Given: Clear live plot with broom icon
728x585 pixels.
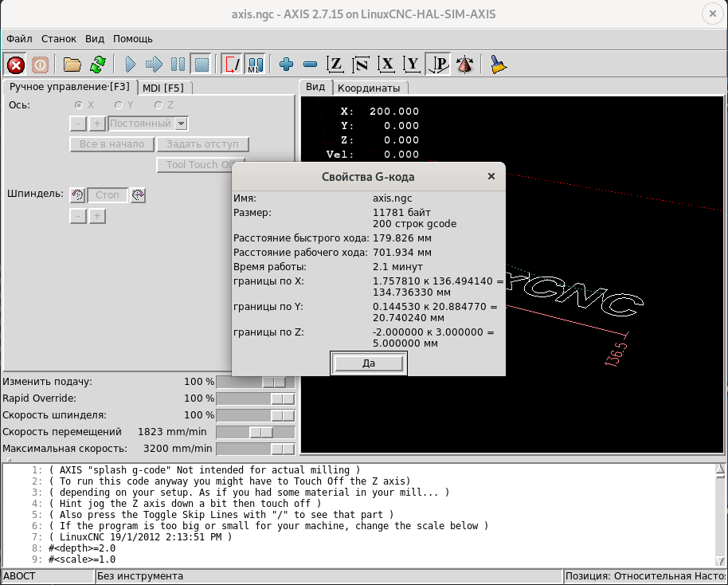Looking at the screenshot, I should coord(499,65).
